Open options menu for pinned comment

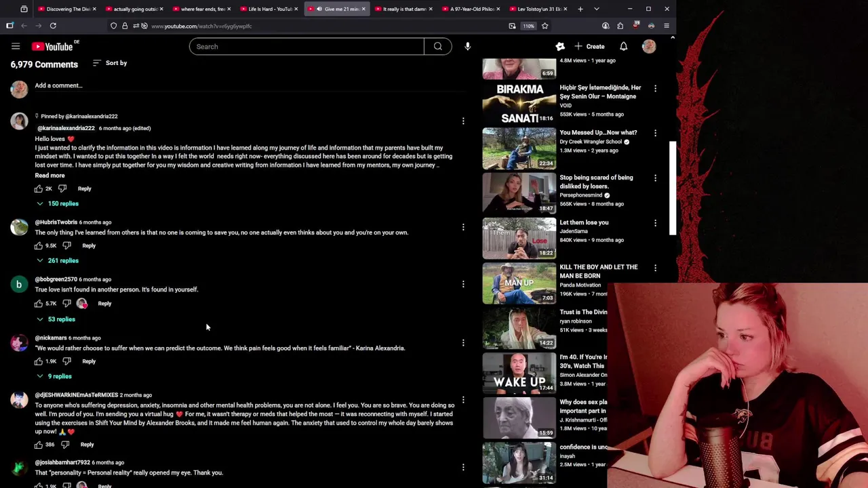coord(463,121)
